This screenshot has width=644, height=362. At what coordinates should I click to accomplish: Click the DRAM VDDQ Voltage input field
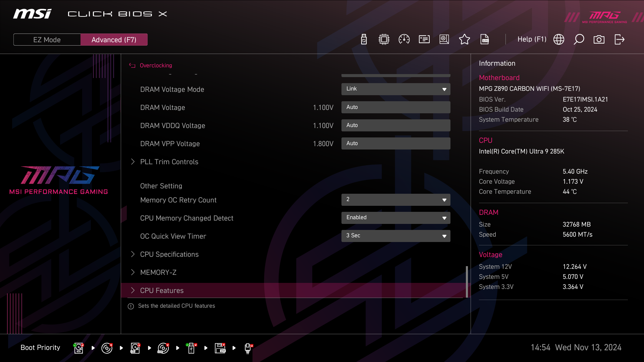pyautogui.click(x=396, y=125)
